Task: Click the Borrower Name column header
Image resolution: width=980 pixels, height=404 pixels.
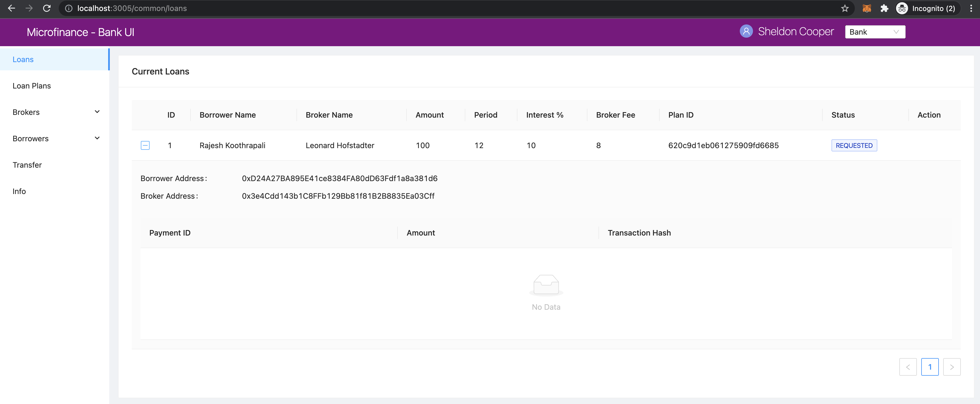Action: [228, 115]
